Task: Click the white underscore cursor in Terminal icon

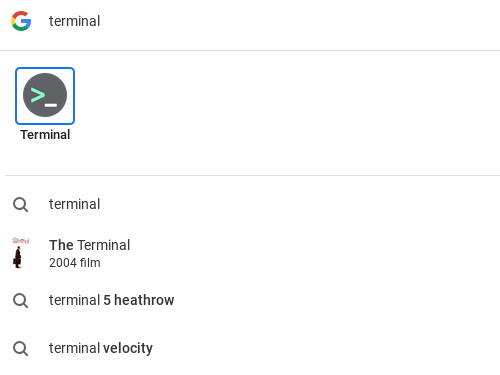Action: point(51,105)
